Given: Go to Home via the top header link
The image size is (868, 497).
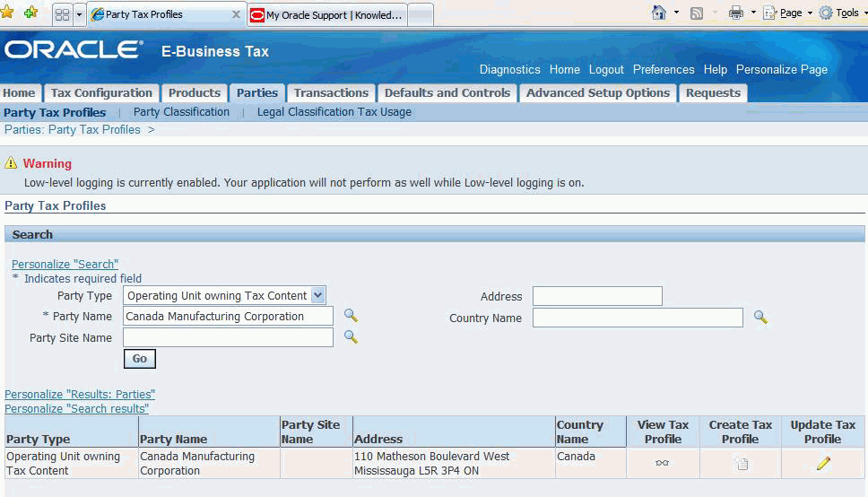Looking at the screenshot, I should pos(565,70).
